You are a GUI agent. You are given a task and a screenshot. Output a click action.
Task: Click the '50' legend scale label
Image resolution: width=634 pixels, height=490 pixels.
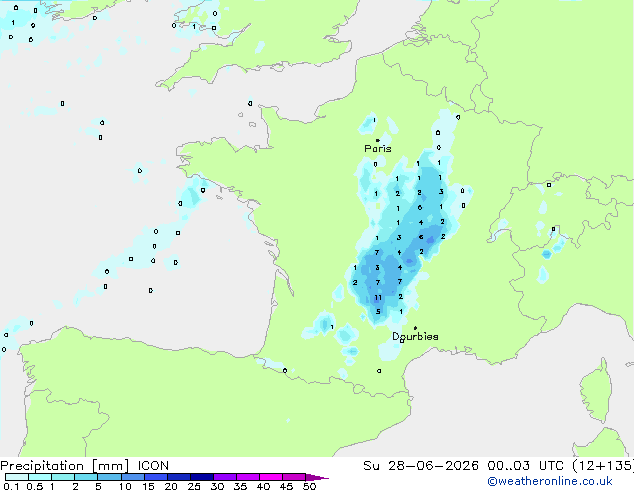(309, 486)
